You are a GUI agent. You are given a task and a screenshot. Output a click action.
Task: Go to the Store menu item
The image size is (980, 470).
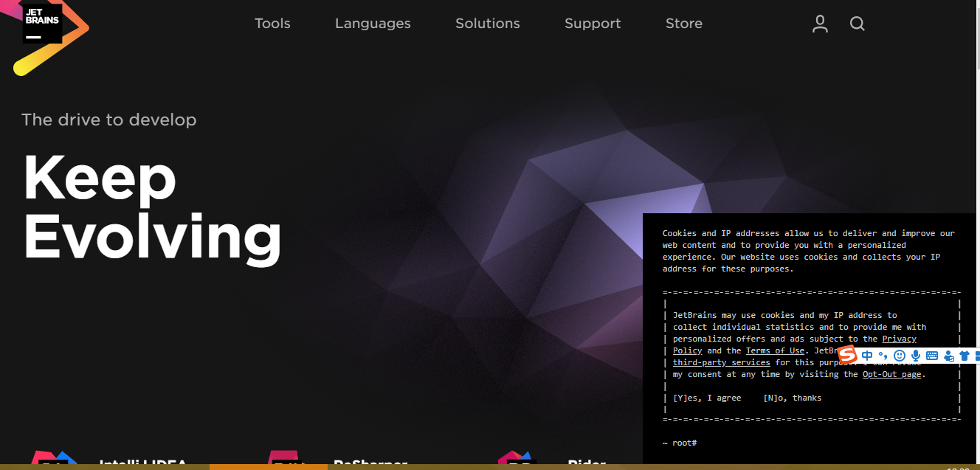684,24
